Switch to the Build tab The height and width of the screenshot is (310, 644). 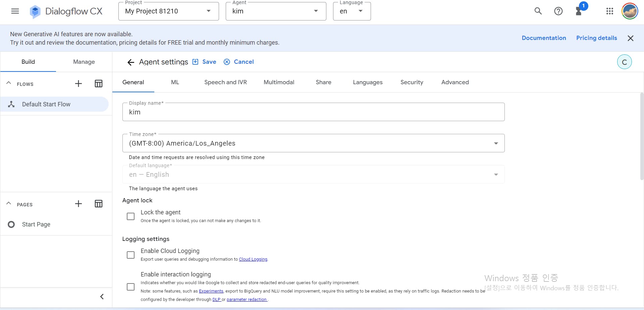[28, 62]
